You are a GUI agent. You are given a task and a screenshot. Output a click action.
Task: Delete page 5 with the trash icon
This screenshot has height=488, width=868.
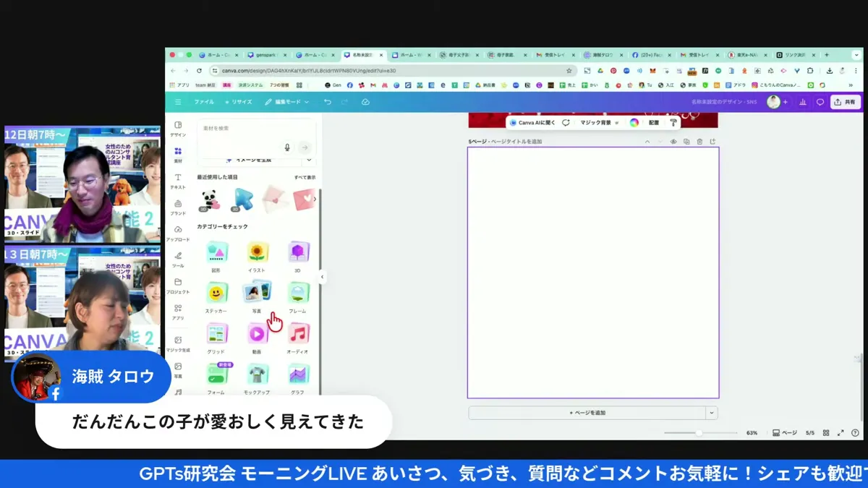pos(699,142)
